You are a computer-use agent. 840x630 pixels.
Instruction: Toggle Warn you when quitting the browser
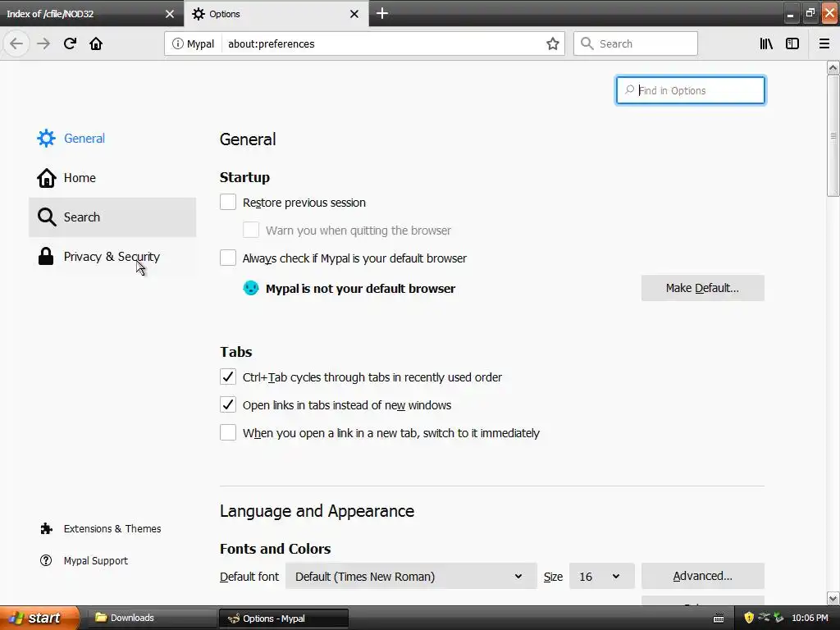pos(251,230)
